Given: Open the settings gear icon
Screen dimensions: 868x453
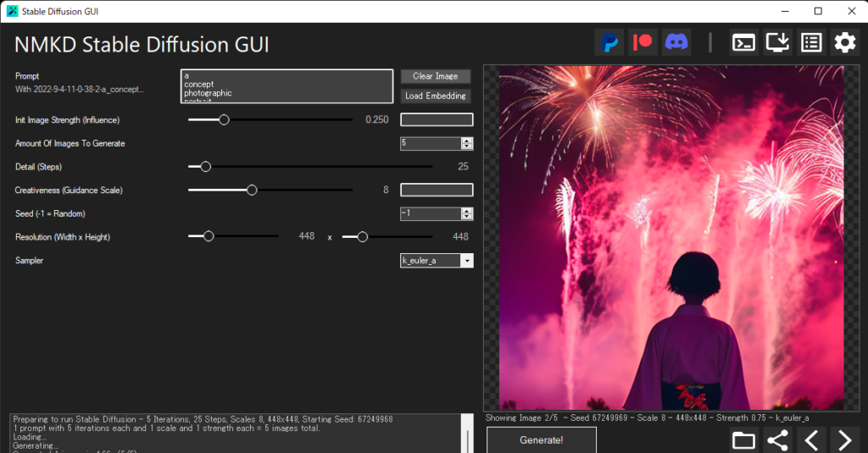Looking at the screenshot, I should pos(845,42).
